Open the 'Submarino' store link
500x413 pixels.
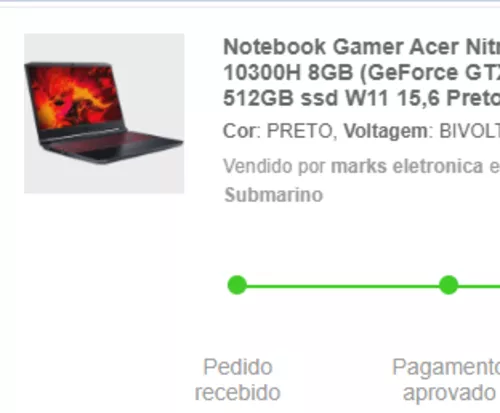click(274, 195)
